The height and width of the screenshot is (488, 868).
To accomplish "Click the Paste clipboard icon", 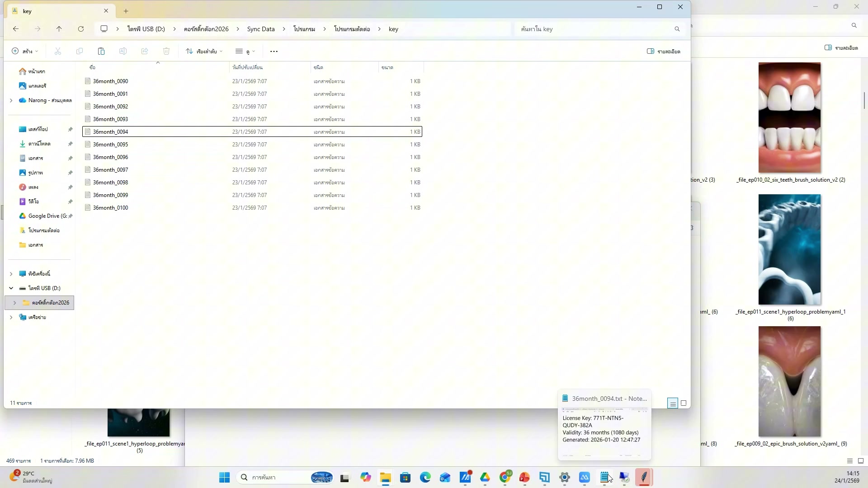I will pyautogui.click(x=101, y=52).
